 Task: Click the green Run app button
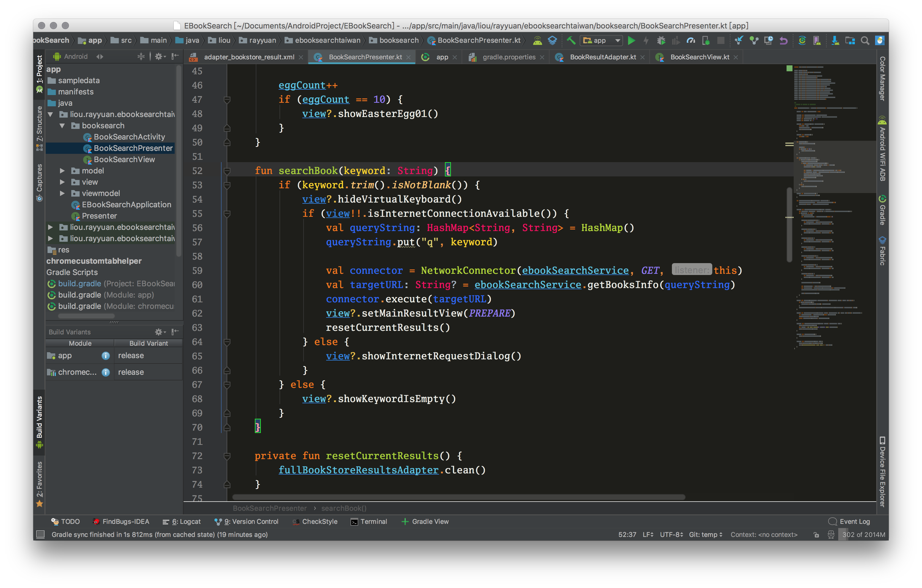pos(631,41)
